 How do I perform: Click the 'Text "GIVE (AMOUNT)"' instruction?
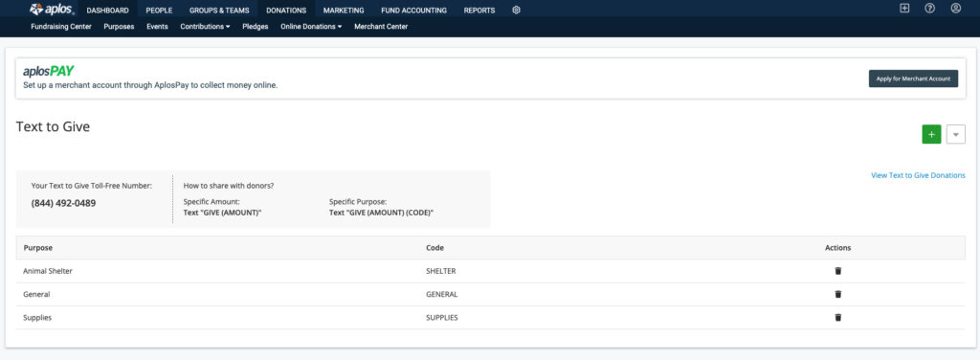[222, 213]
